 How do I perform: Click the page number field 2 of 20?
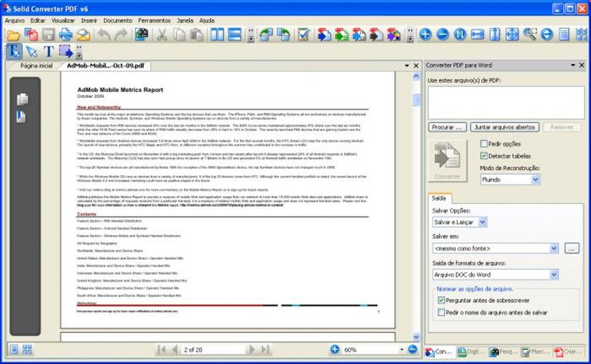click(213, 350)
